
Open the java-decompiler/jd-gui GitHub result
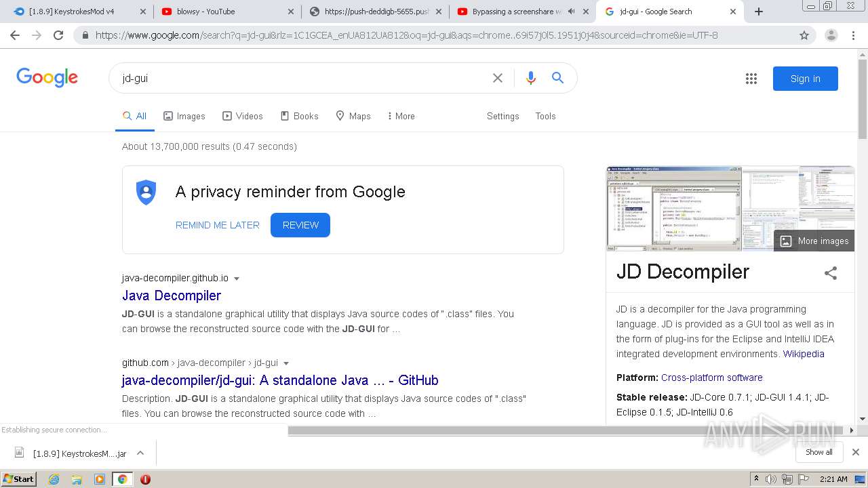(280, 380)
